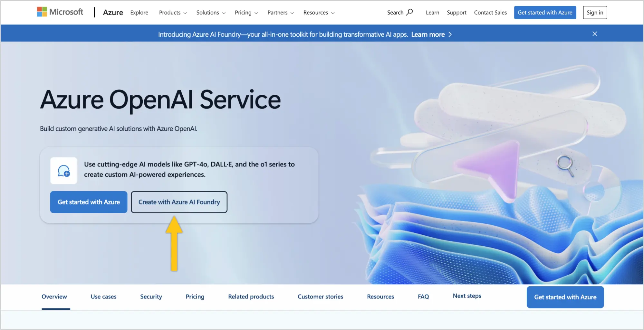Switch to the Use cases tab
Screen dimensions: 644x330
(x=103, y=297)
